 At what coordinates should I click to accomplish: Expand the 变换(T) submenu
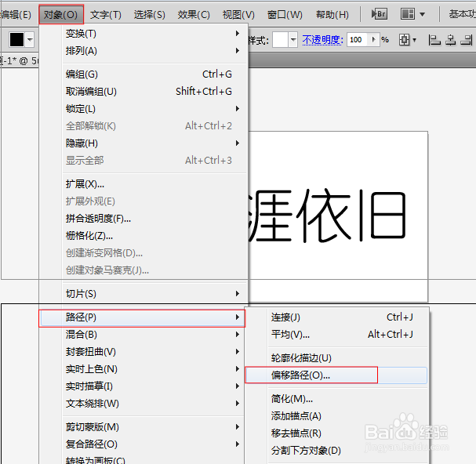point(154,34)
